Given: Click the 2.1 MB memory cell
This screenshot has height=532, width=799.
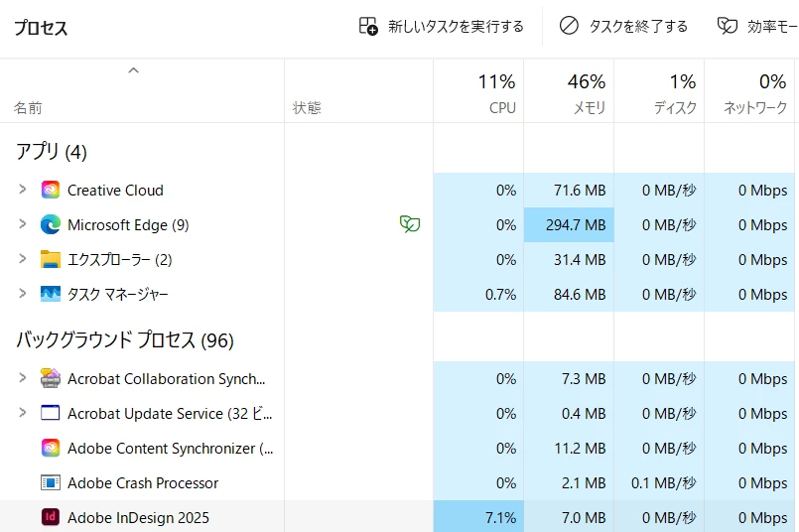Looking at the screenshot, I should (569, 482).
